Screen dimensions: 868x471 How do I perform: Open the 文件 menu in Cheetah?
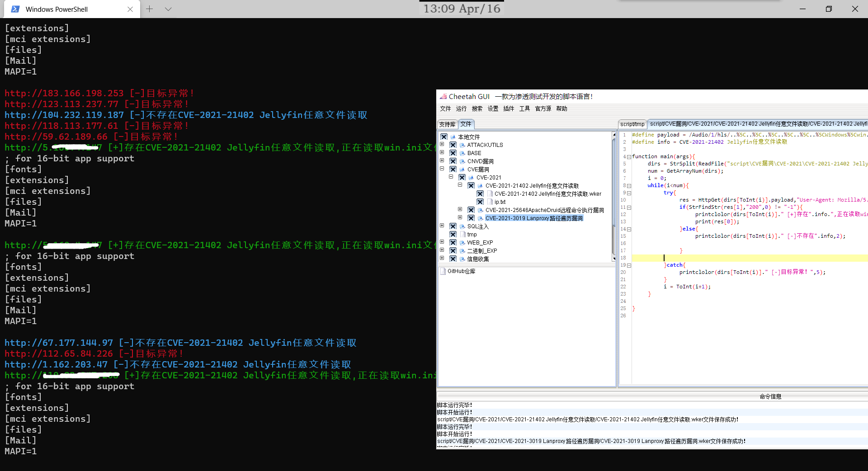(x=446, y=109)
